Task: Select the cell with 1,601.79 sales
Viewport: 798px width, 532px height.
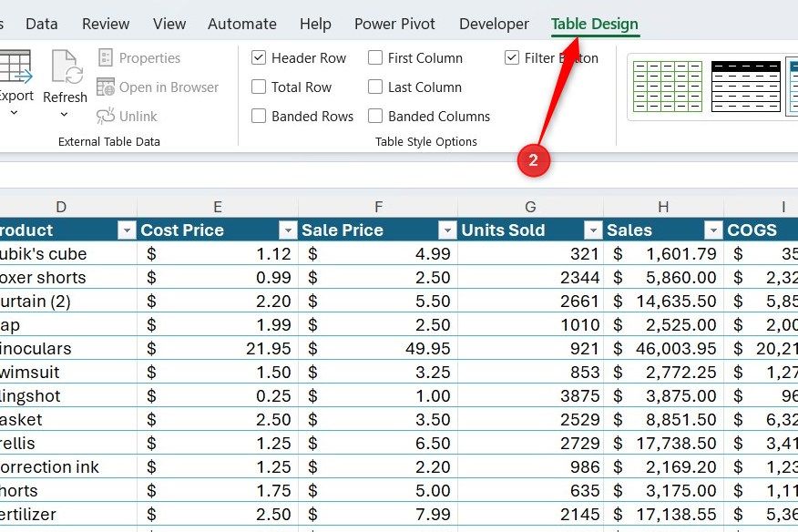Action: coord(663,253)
